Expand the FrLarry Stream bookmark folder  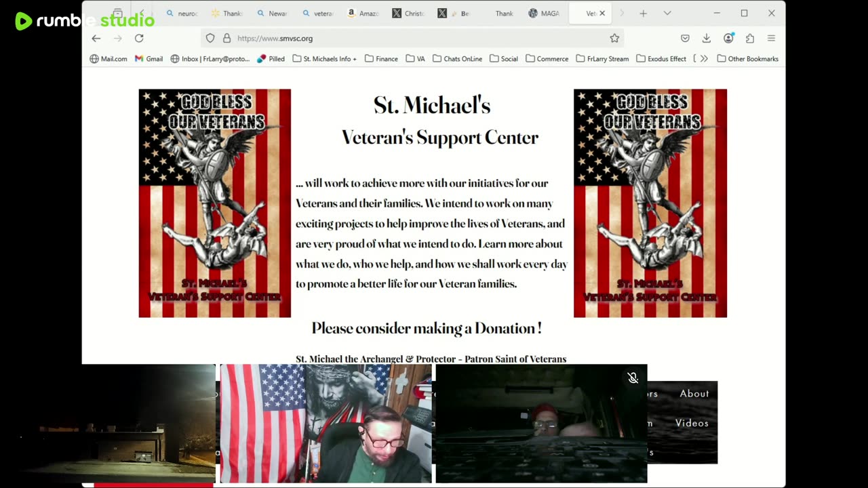pos(602,59)
